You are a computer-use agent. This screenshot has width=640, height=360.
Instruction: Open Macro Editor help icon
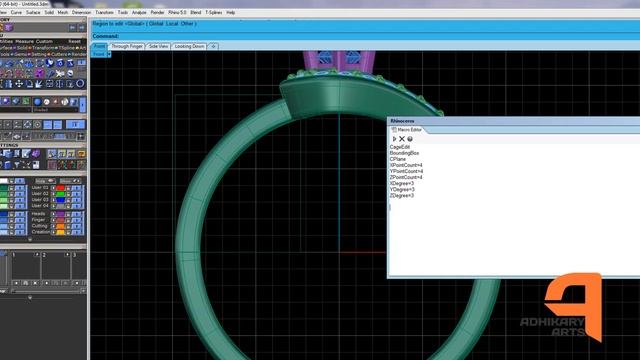(410, 139)
